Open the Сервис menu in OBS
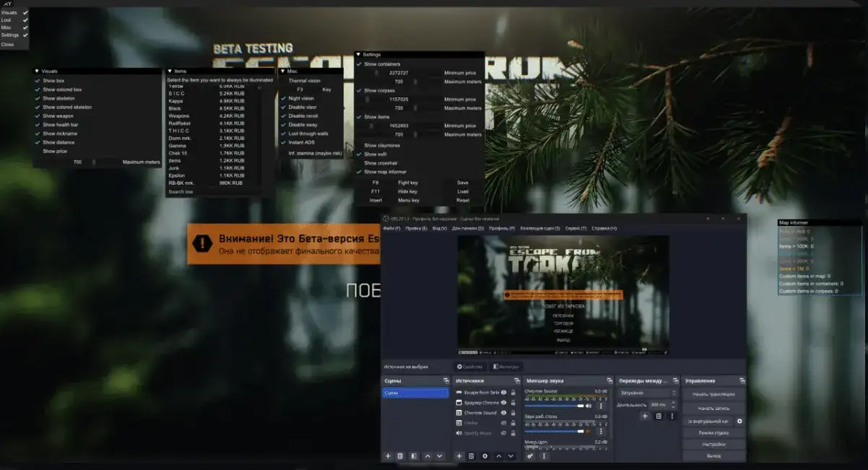Screen dimensions: 868x470 pos(576,228)
